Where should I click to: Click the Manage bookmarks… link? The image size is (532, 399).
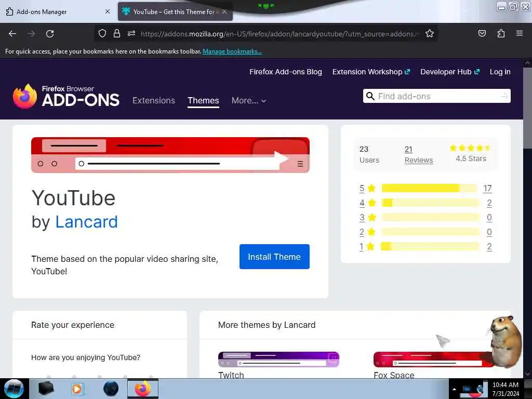[232, 51]
